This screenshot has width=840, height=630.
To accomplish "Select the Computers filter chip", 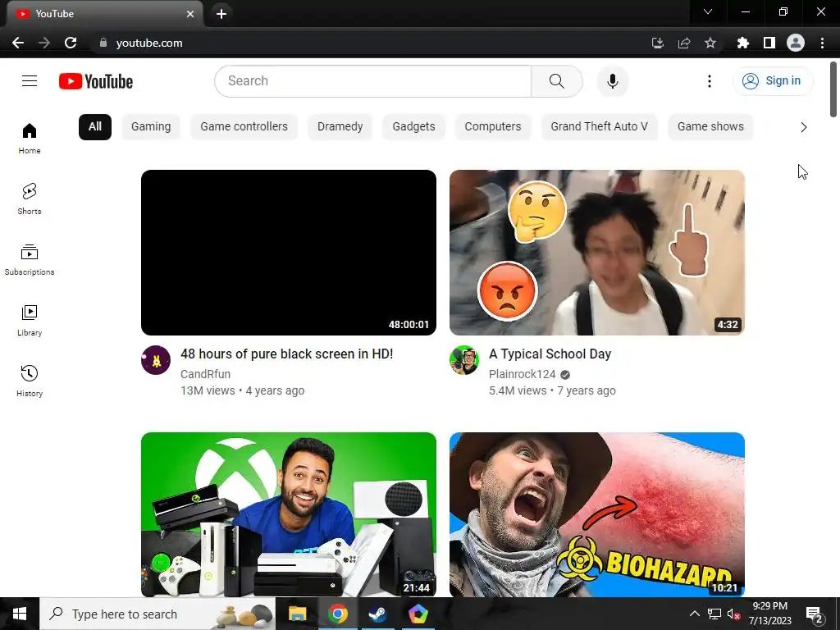I will 493,127.
